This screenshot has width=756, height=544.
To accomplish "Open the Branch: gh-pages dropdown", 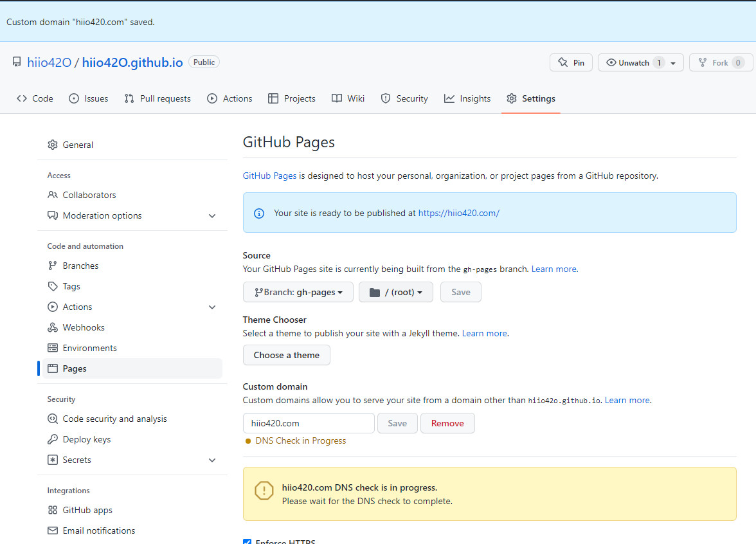I will pos(298,292).
